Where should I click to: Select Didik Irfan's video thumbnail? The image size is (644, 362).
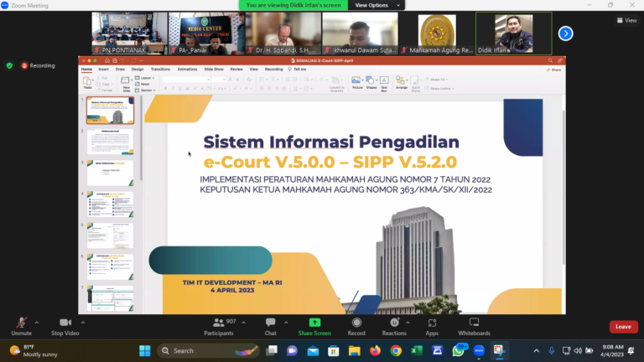point(513,34)
